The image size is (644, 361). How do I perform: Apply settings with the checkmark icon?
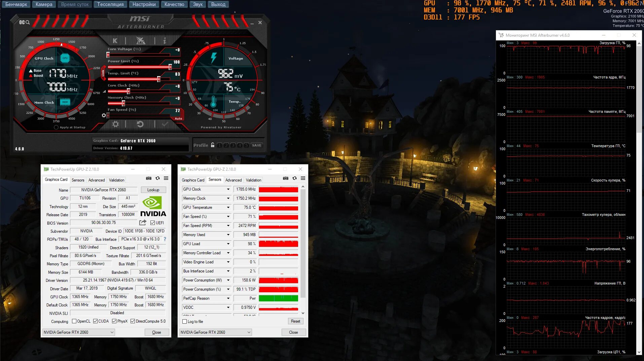point(165,124)
